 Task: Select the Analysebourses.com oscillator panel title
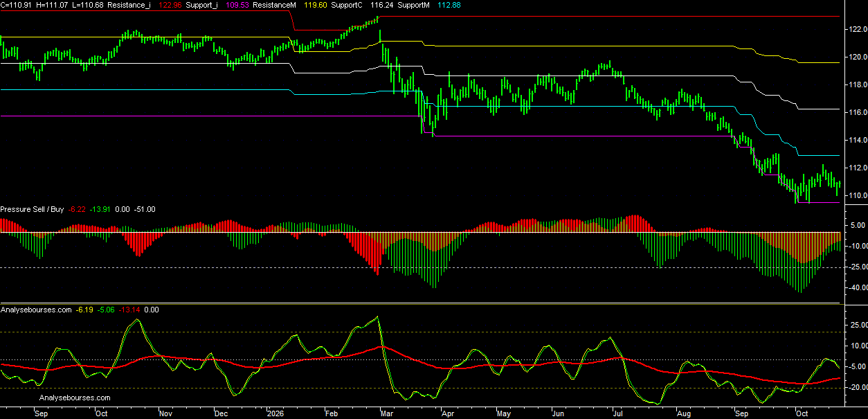[x=36, y=310]
